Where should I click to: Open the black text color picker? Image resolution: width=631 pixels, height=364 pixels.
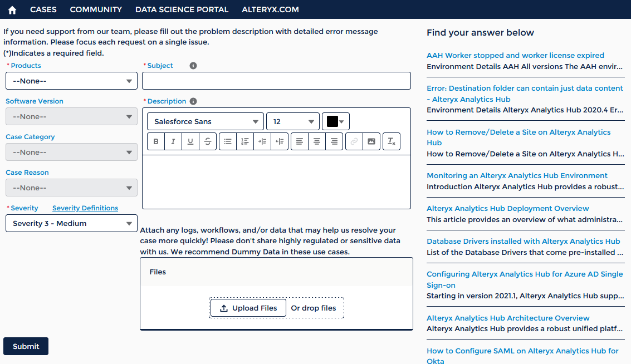(335, 121)
